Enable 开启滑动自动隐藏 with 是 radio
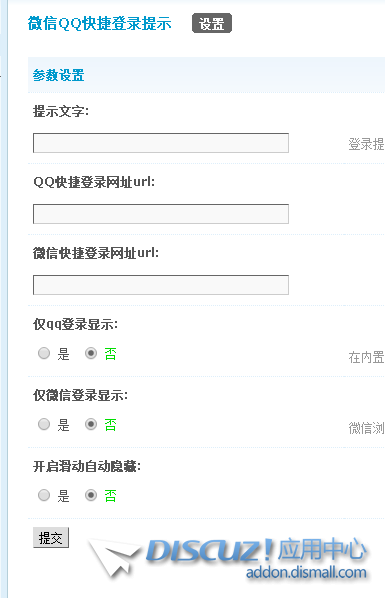 [x=44, y=495]
